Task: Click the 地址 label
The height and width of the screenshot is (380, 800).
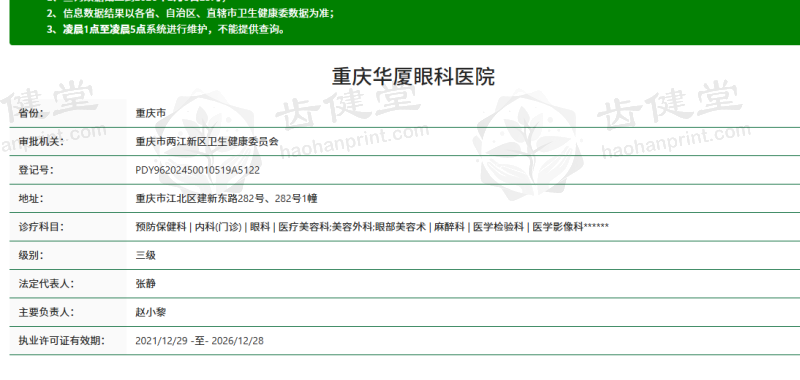Action: coord(31,198)
